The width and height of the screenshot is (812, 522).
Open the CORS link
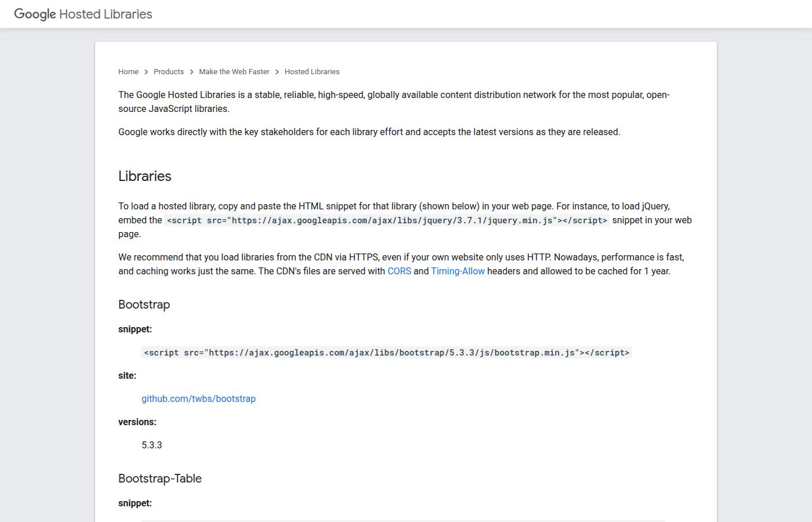click(399, 271)
